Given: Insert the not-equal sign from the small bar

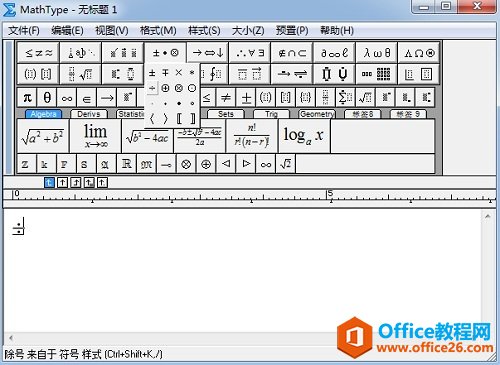Looking at the screenshot, I should coord(226,98).
